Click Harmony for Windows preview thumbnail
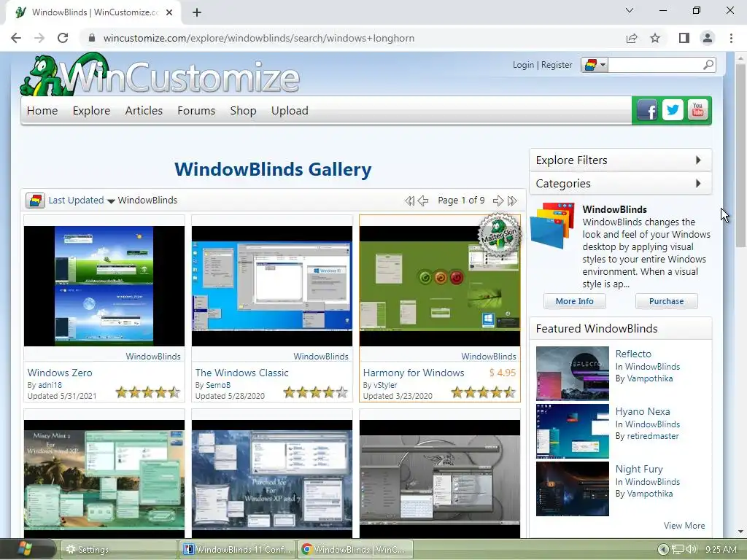This screenshot has width=747, height=560. point(440,286)
